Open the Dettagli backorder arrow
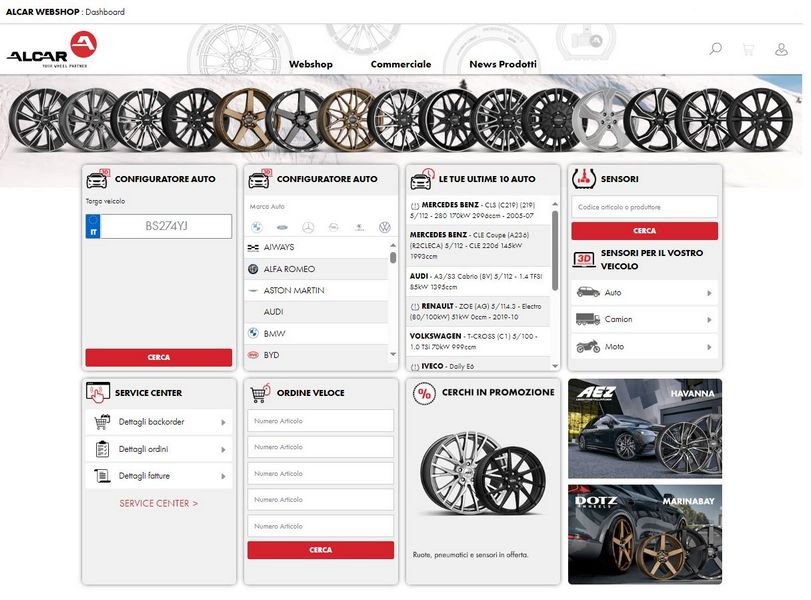811x600 pixels. point(223,423)
